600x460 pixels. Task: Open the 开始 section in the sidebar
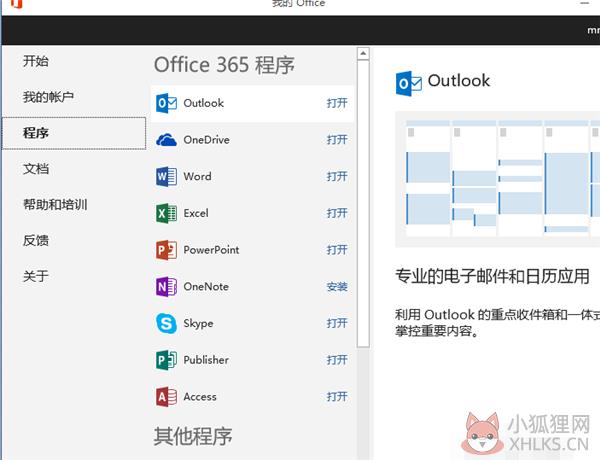tap(36, 61)
